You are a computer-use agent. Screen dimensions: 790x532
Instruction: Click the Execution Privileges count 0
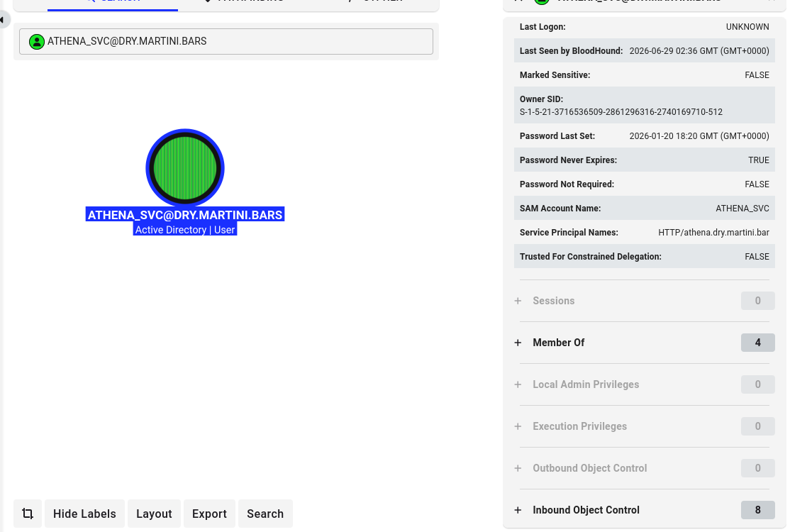pyautogui.click(x=758, y=426)
